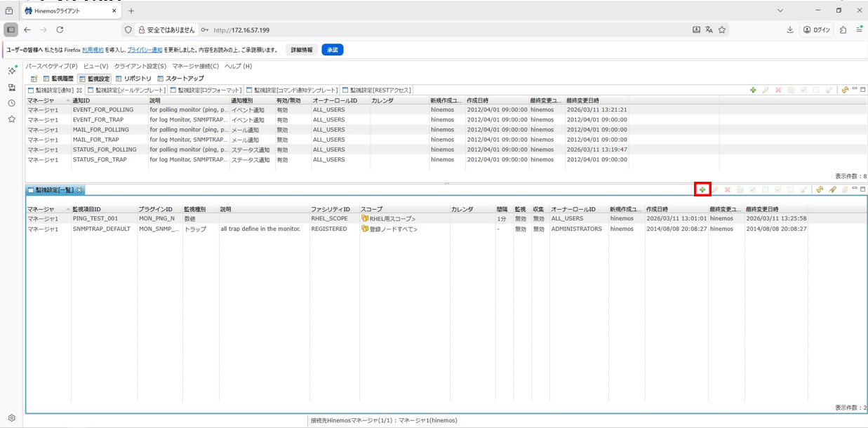Image resolution: width=868 pixels, height=428 pixels.
Task: Switch to リポジトリ perspective
Action: (x=133, y=79)
